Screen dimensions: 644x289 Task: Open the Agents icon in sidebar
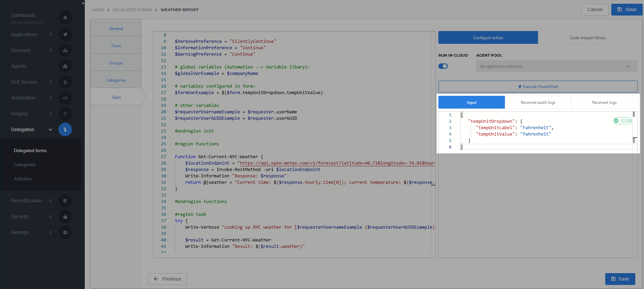65,66
